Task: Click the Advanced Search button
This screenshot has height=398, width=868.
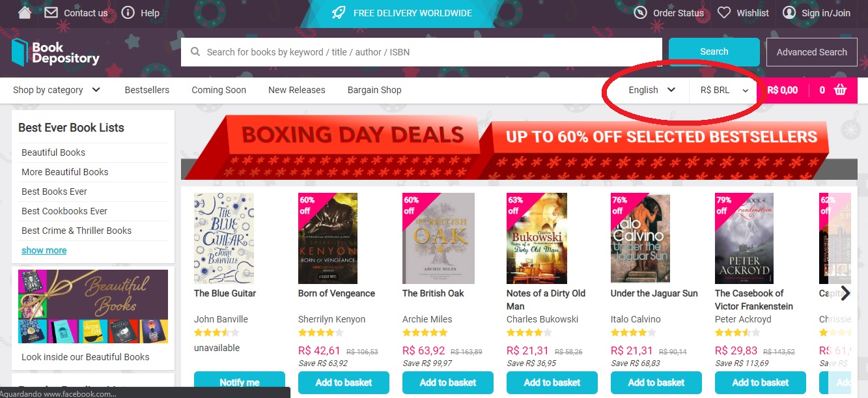Action: click(811, 52)
